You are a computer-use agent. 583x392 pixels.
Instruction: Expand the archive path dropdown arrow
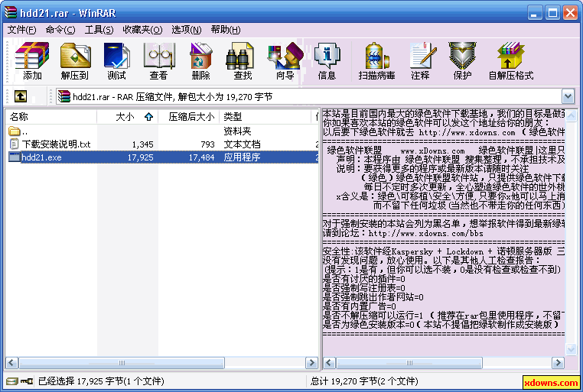(568, 96)
